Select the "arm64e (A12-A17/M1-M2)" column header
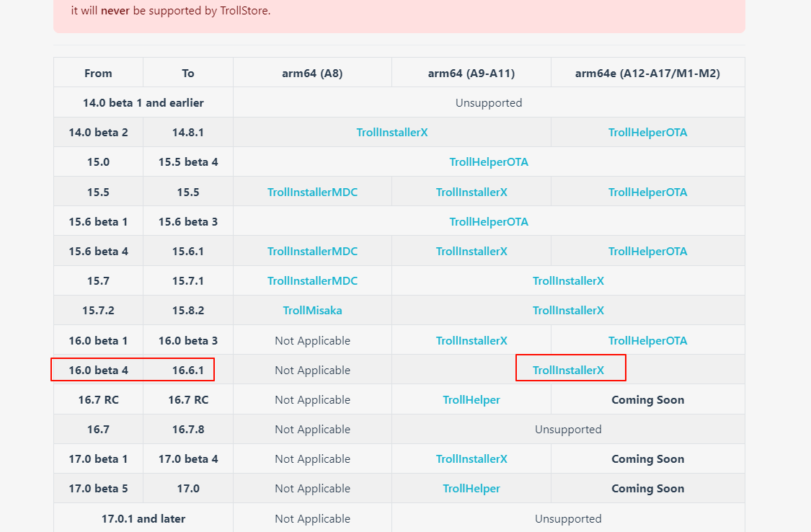811x532 pixels. (x=647, y=74)
